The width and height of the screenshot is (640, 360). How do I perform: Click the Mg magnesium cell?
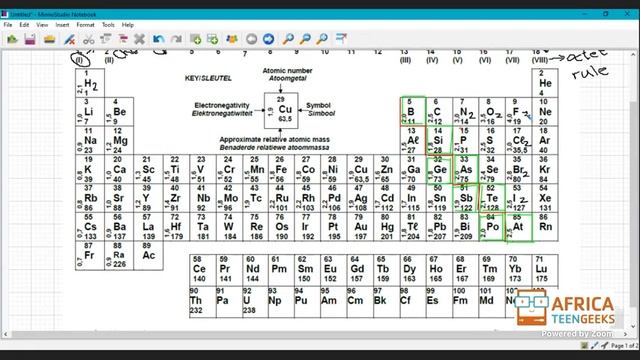click(x=119, y=140)
